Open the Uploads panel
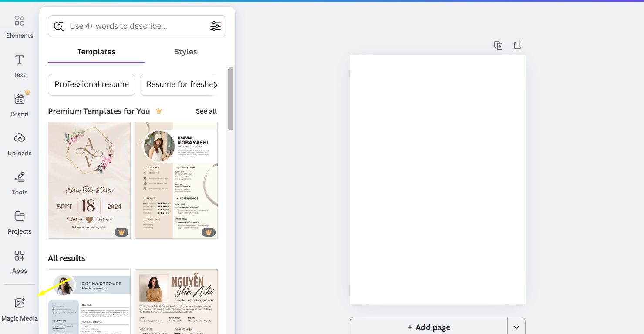 coord(20,144)
